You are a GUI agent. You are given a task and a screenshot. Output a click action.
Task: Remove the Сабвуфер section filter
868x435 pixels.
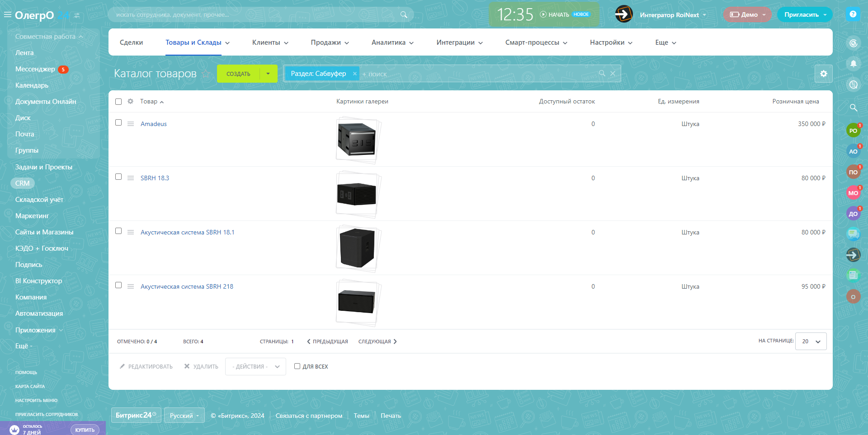[x=355, y=74]
